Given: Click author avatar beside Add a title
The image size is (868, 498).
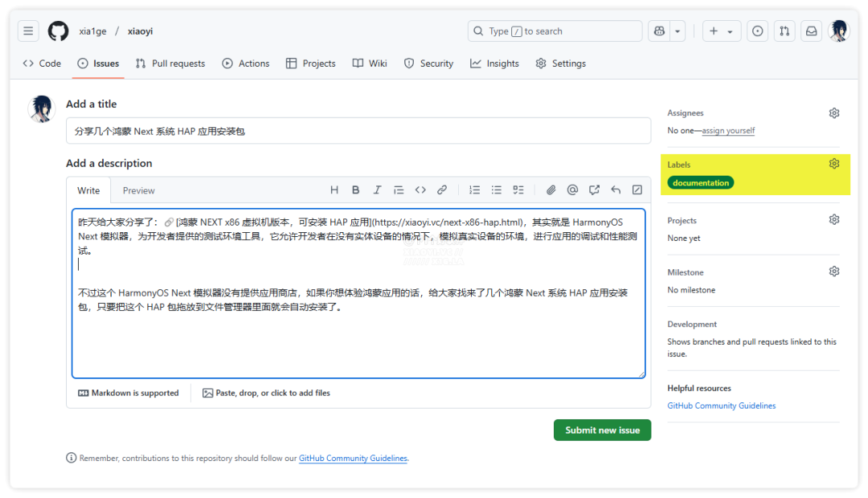Looking at the screenshot, I should click(42, 108).
